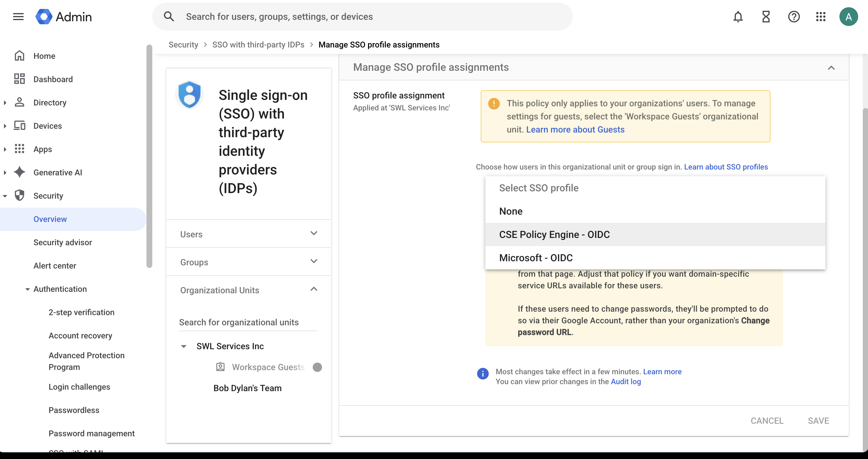Open Security advisor page
The width and height of the screenshot is (868, 459).
(63, 242)
